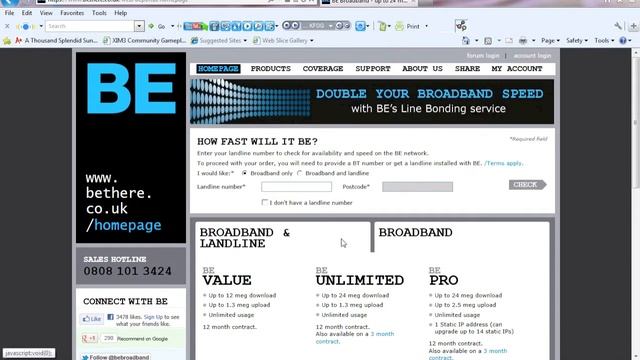640x360 pixels.
Task: Open the SHARE nav item
Action: click(467, 69)
